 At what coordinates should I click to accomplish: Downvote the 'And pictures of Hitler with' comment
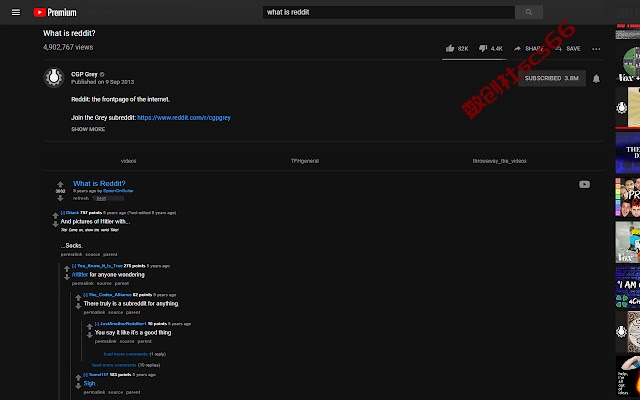(55, 224)
